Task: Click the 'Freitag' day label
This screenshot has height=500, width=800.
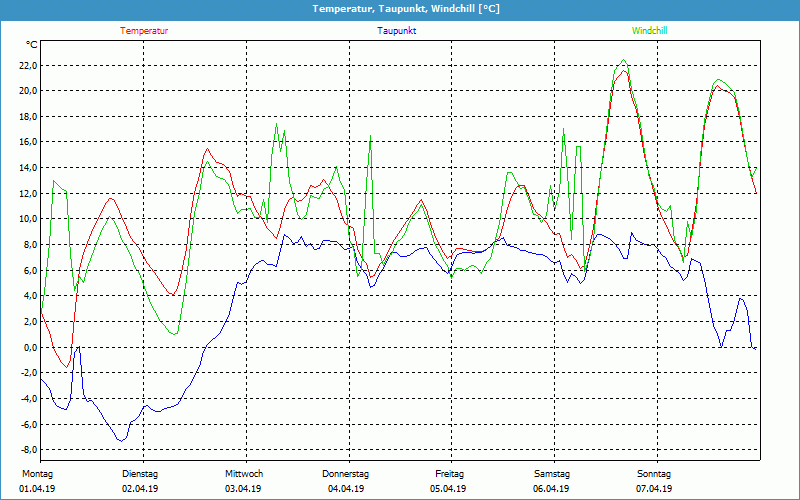Action: 449,474
